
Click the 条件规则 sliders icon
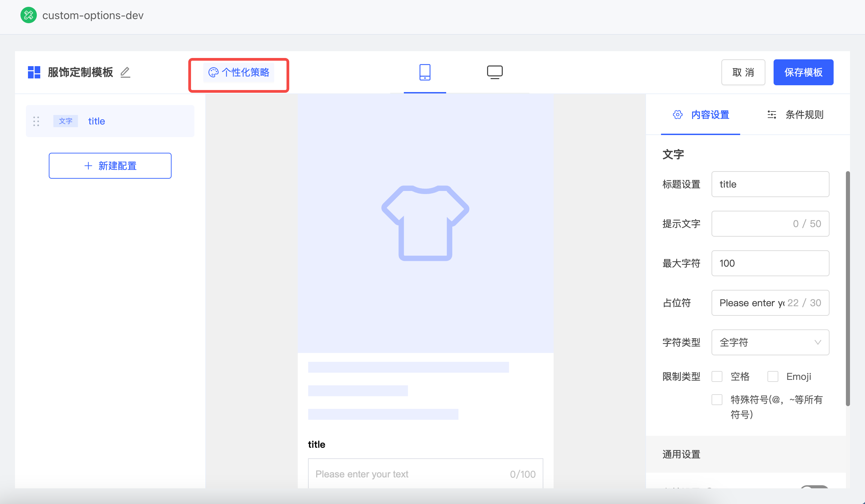tap(772, 115)
